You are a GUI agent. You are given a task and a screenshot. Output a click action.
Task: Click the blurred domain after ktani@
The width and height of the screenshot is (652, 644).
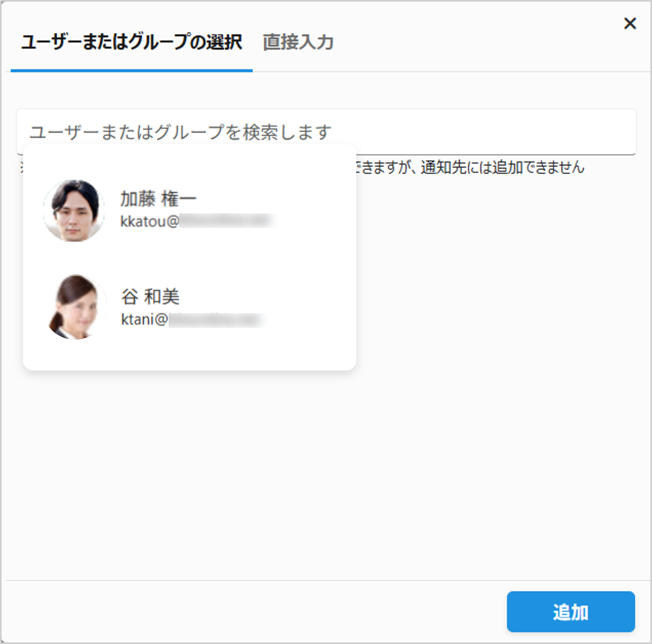point(216,320)
